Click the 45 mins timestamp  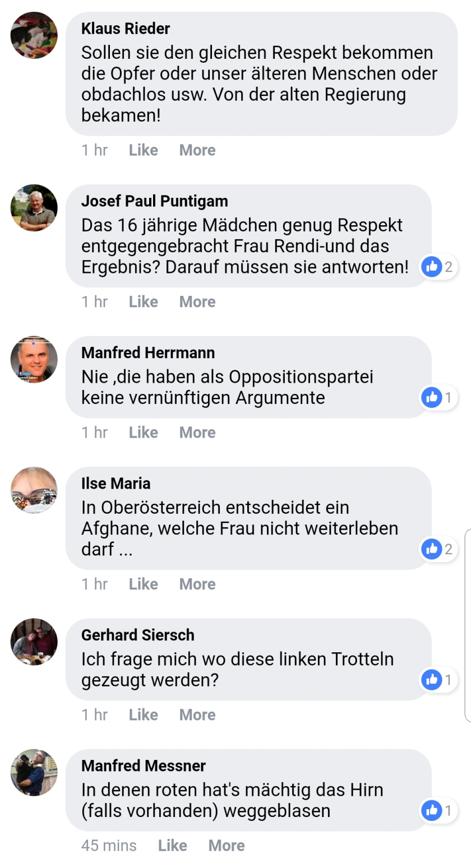coord(109,846)
